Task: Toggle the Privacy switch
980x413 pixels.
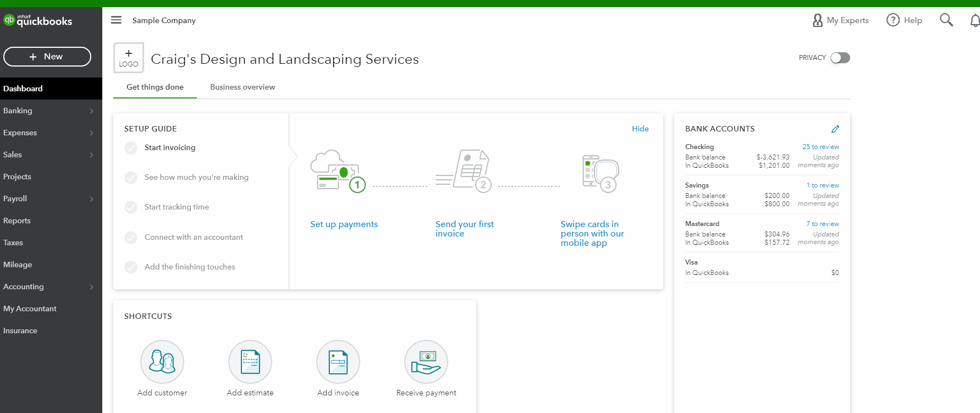Action: tap(840, 58)
